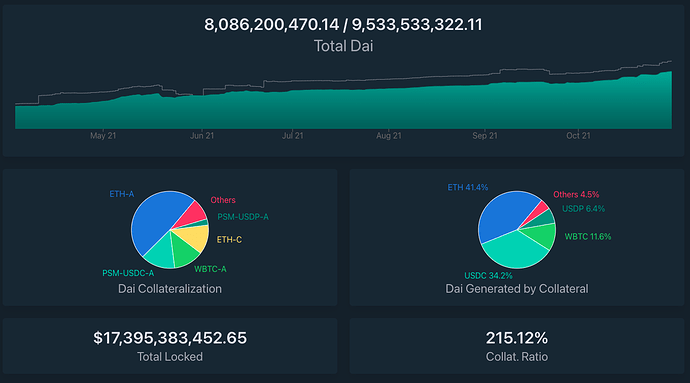Image resolution: width=690 pixels, height=383 pixels.
Task: Click the ETH-A pie label
Action: click(x=121, y=194)
